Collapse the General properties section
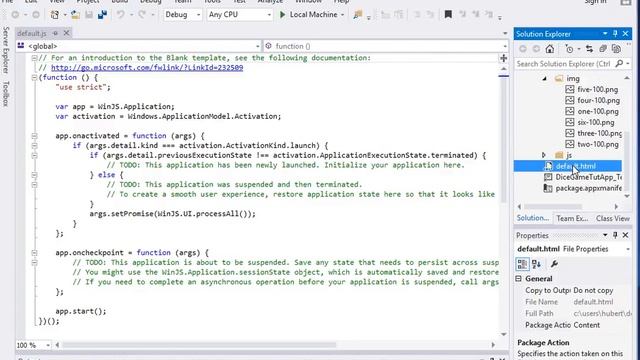 pyautogui.click(x=519, y=279)
